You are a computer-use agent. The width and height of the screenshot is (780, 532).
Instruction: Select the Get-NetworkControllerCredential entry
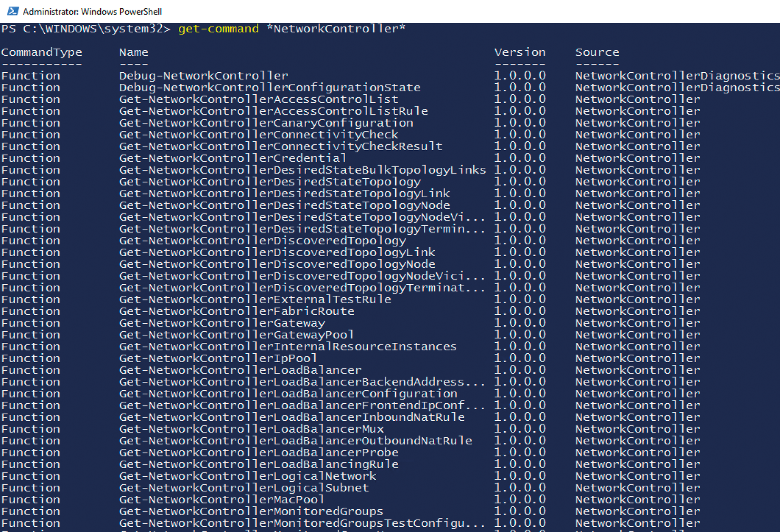tap(232, 158)
